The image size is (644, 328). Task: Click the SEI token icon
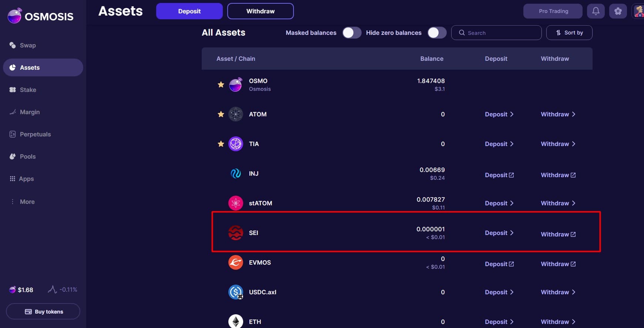click(236, 233)
